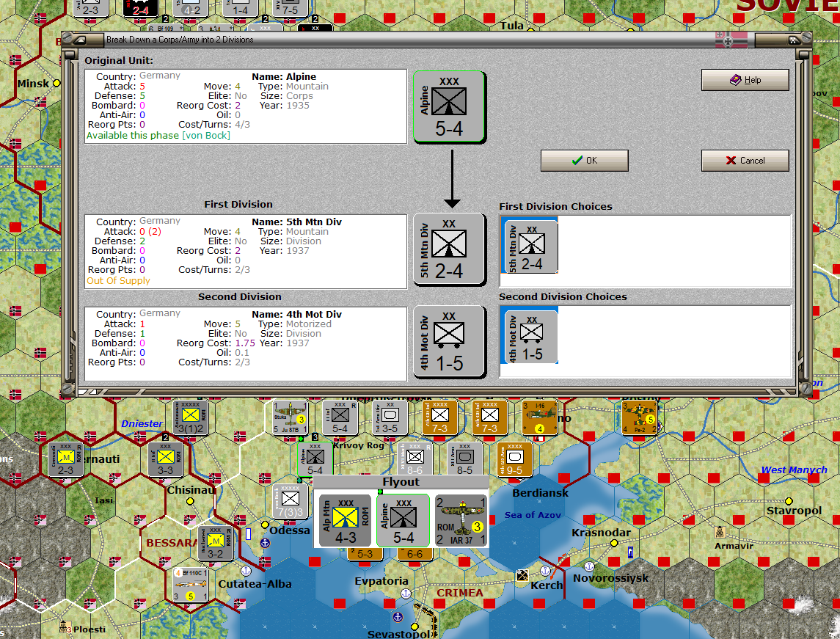
Task: Cancel the corps breakdown
Action: 745,160
